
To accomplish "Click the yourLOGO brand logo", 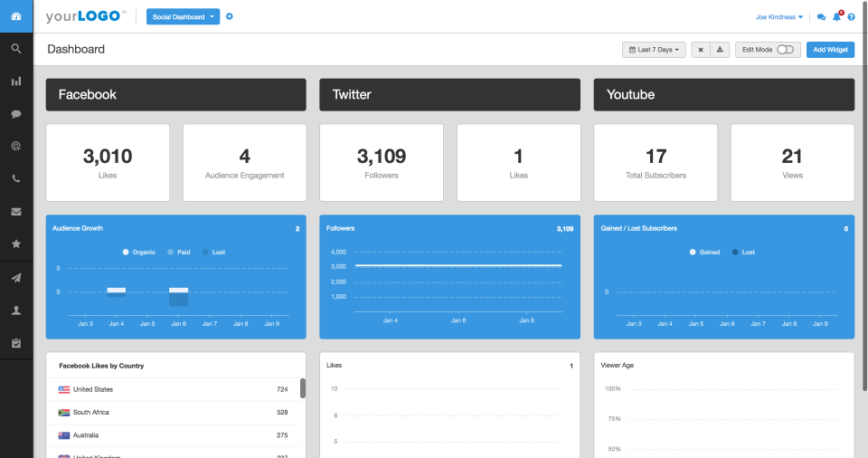I will 86,16.
